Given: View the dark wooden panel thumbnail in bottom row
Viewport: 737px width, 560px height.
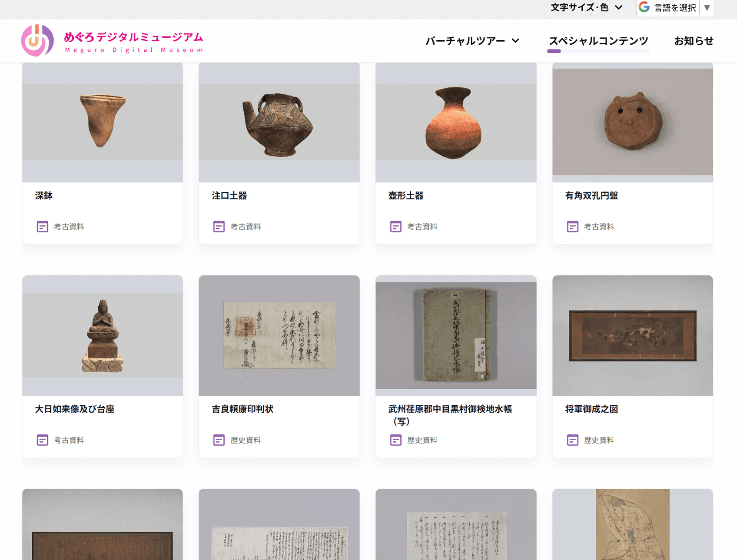Looking at the screenshot, I should [103, 524].
